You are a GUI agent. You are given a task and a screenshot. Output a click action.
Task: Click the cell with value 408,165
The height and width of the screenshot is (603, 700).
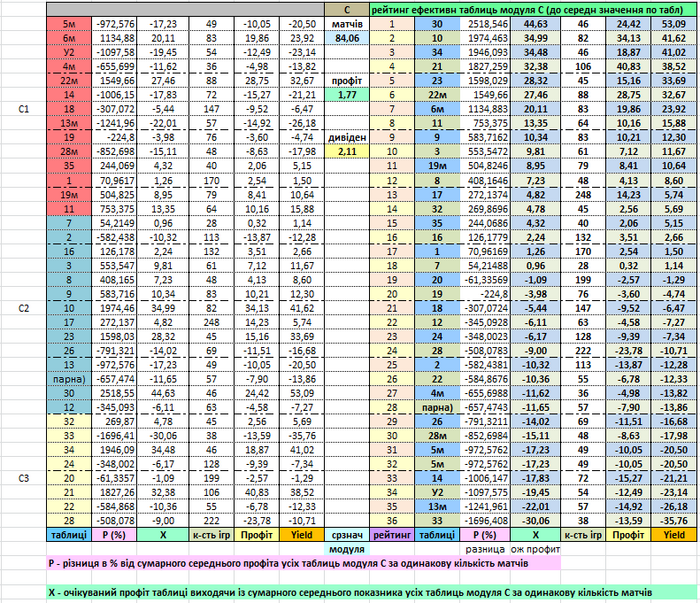[114, 280]
